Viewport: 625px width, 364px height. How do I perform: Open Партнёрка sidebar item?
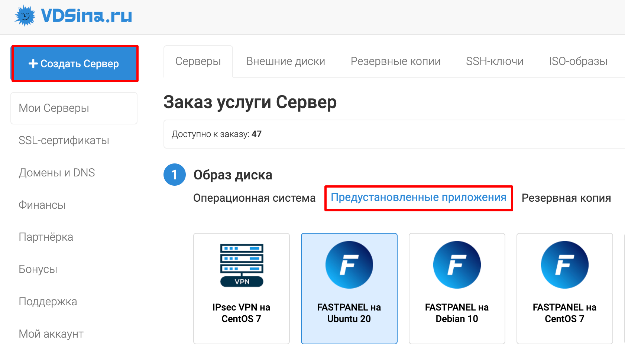pos(46,237)
